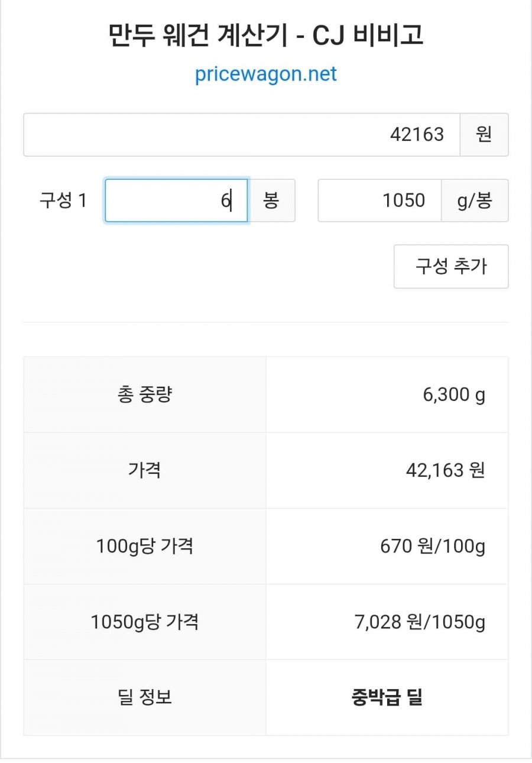Click the 42,163 원 price value
The height and width of the screenshot is (763, 532).
(445, 470)
